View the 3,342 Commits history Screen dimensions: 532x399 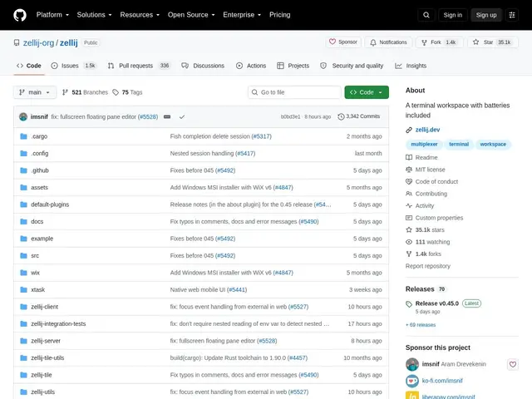[x=358, y=116]
